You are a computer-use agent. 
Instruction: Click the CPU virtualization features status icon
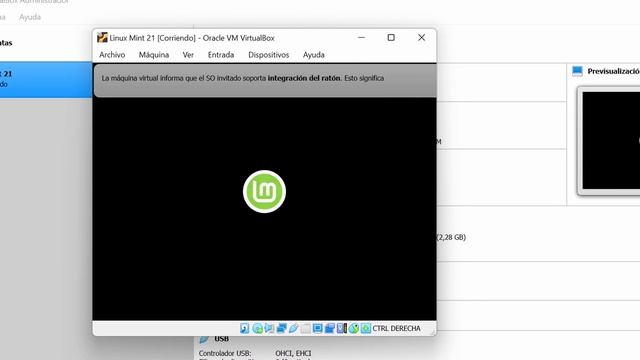click(342, 328)
